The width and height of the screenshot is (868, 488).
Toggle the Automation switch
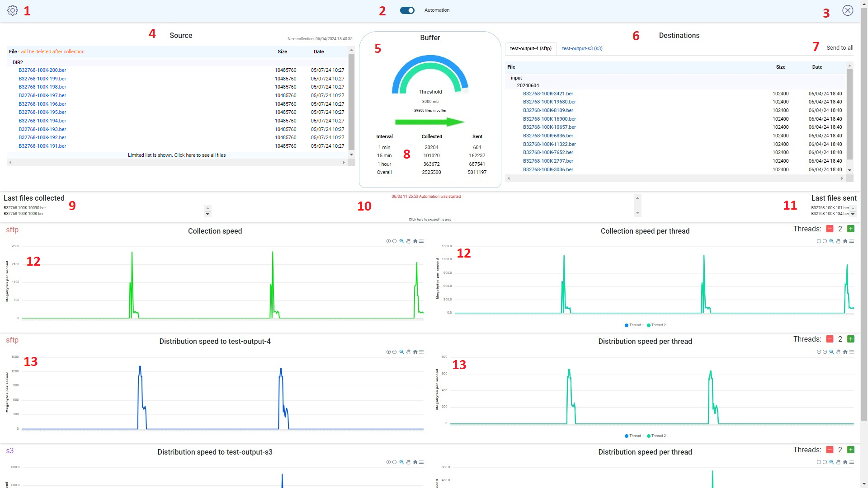407,10
